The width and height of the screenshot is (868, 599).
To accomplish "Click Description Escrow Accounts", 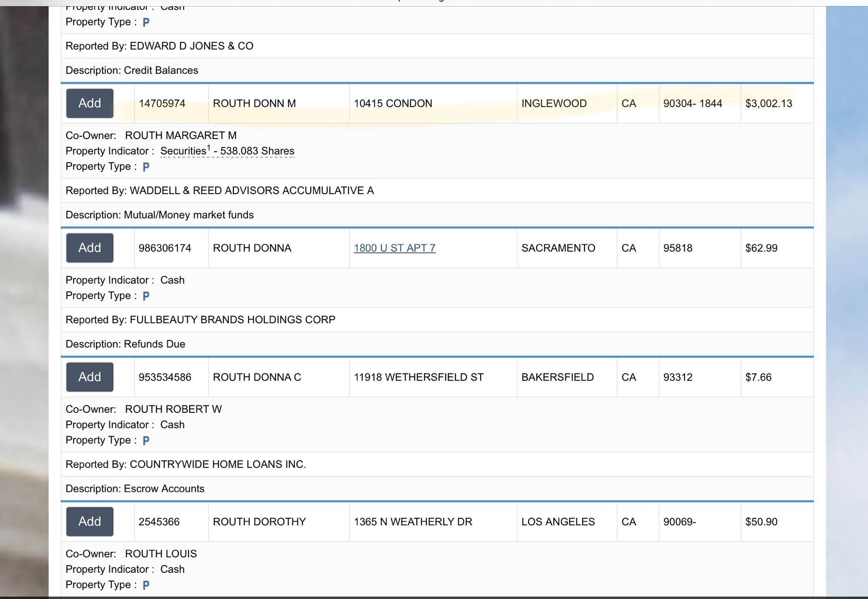I will click(135, 489).
